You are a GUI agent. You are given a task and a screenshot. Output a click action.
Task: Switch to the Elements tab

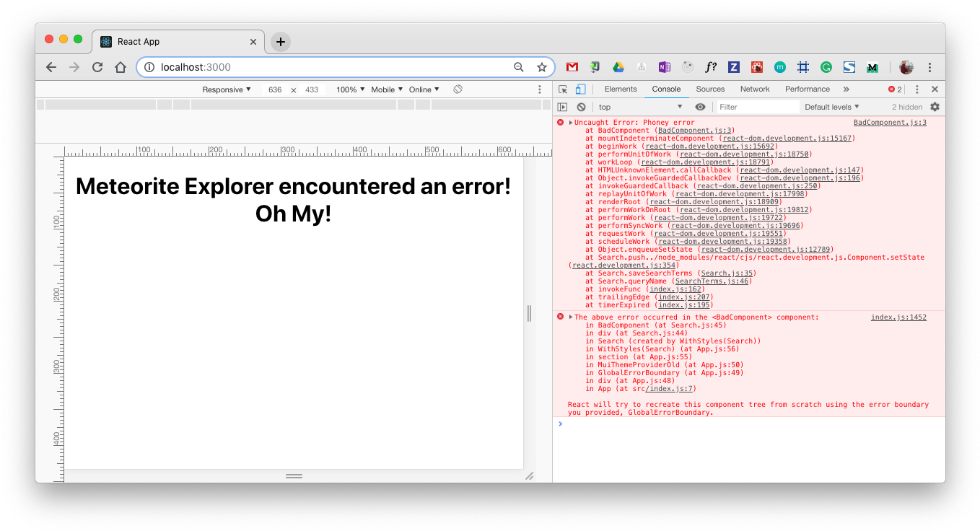click(621, 89)
